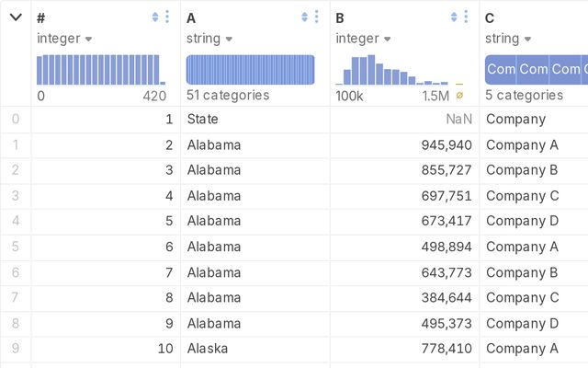Click the null-values icon under column B histogram

pos(459,95)
